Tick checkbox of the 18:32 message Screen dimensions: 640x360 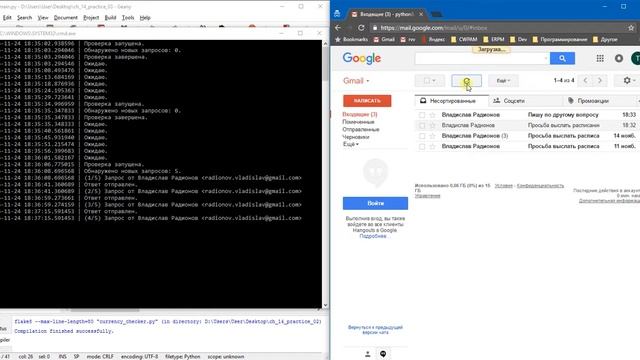point(422,126)
